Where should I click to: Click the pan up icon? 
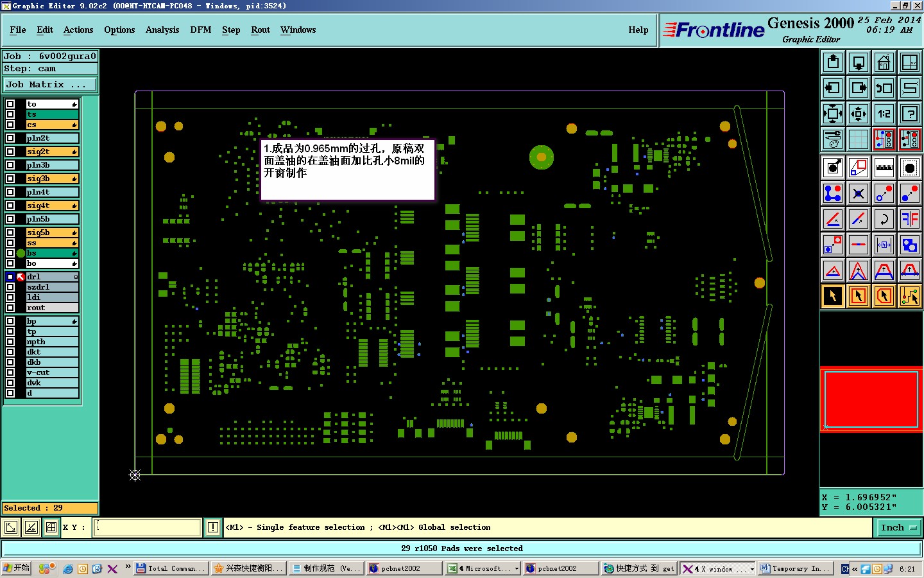[833, 62]
